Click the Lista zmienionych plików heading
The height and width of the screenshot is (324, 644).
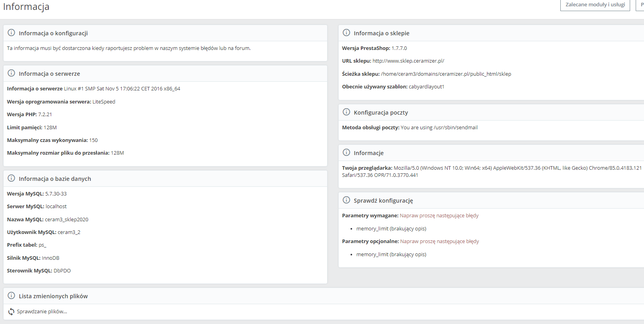pyautogui.click(x=53, y=296)
